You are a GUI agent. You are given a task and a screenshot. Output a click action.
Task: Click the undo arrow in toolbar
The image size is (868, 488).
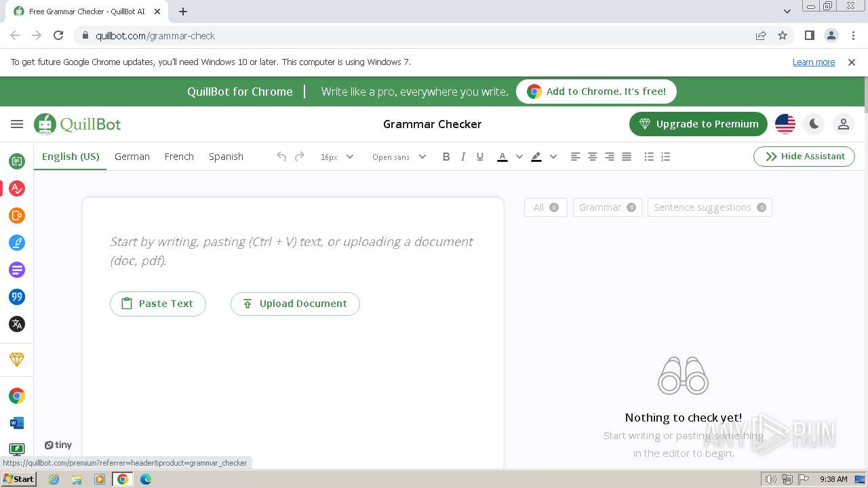pyautogui.click(x=281, y=157)
